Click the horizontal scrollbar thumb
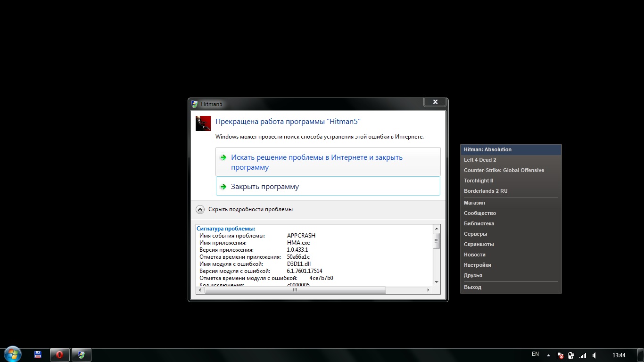This screenshot has width=644, height=362. click(x=295, y=290)
